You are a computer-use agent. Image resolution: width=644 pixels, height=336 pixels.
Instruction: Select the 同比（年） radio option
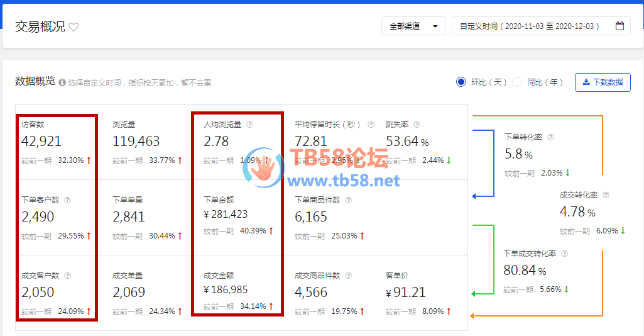[517, 82]
